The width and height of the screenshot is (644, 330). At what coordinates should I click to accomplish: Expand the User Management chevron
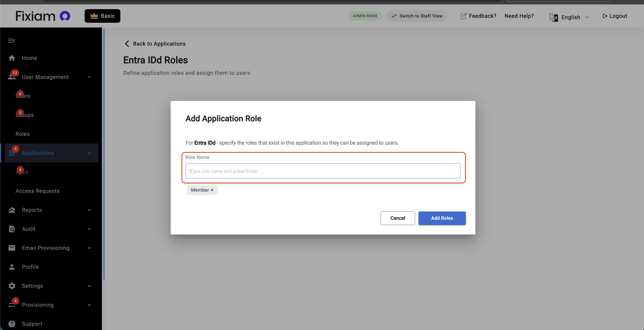click(x=90, y=77)
